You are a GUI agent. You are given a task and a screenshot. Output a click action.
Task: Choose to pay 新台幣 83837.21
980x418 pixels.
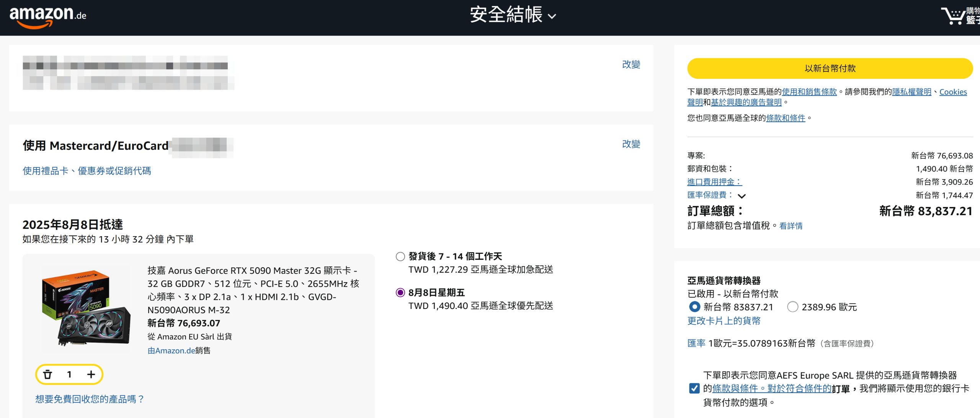694,307
